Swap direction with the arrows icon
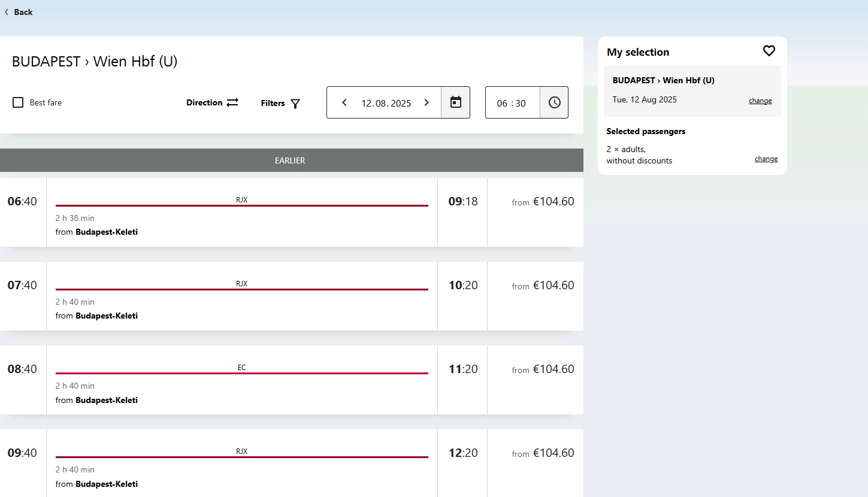Image resolution: width=868 pixels, height=497 pixels. click(x=232, y=102)
